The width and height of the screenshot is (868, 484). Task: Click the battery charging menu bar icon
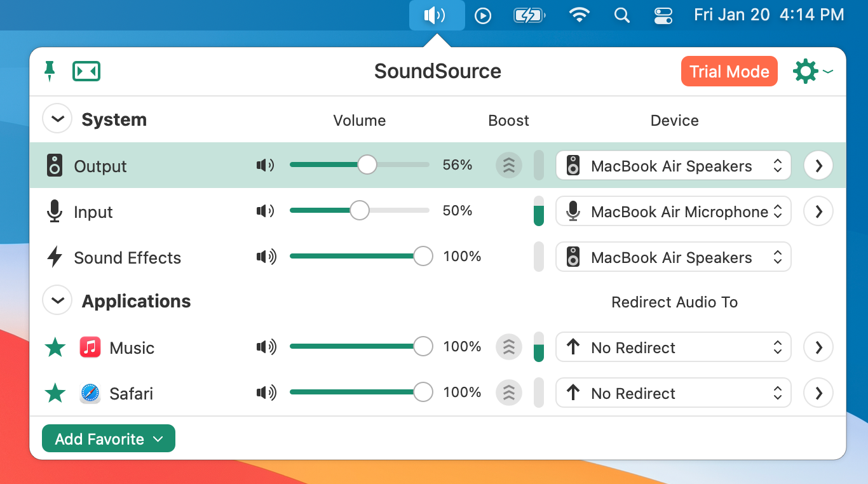coord(529,15)
